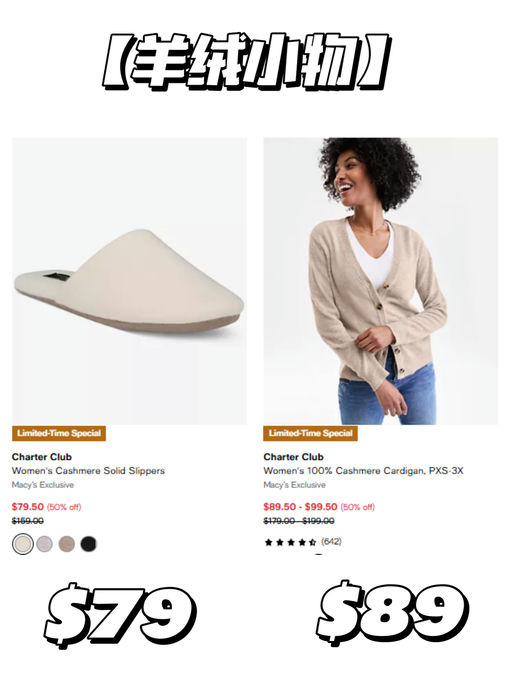The height and width of the screenshot is (683, 512).
Task: Open the cashmere cardigan model photo
Action: 380,281
